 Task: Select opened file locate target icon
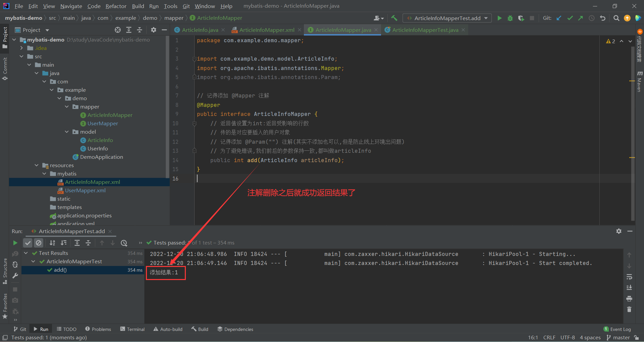[118, 30]
